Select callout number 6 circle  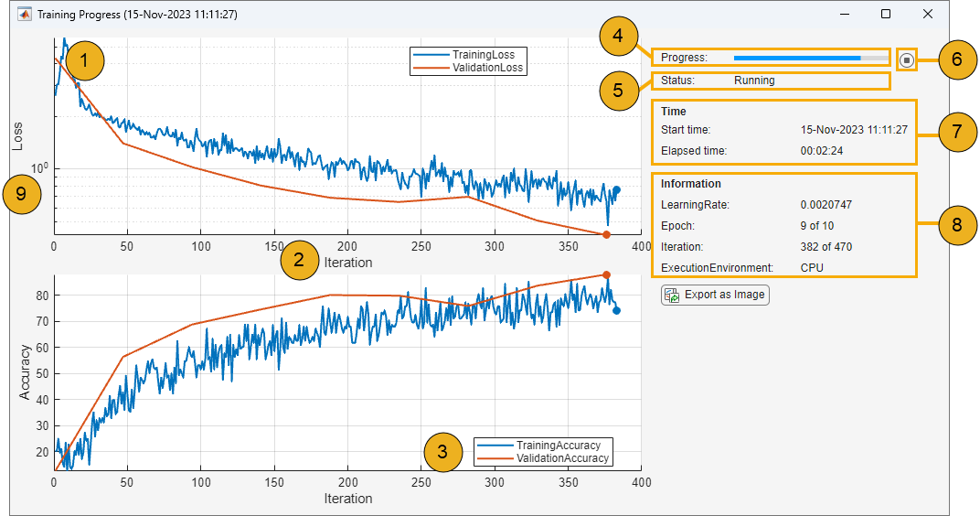tap(956, 60)
